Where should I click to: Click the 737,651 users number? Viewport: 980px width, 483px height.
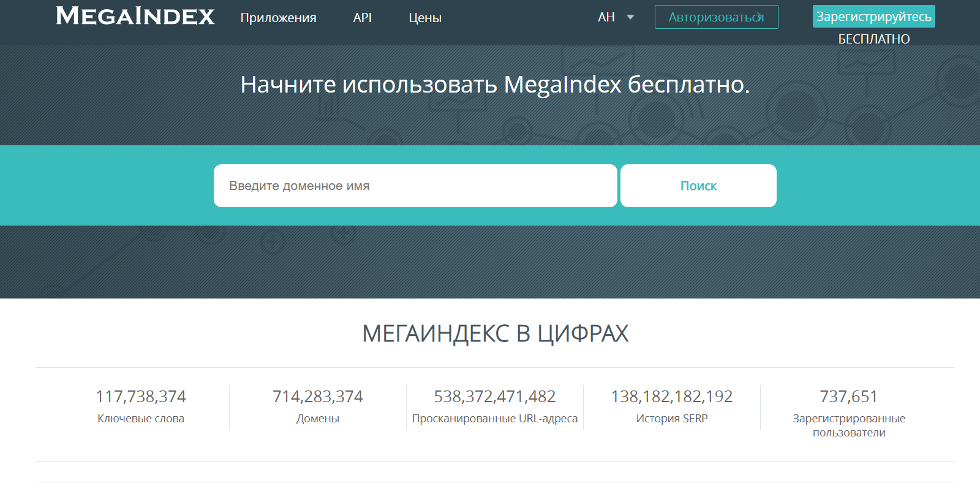tap(849, 397)
